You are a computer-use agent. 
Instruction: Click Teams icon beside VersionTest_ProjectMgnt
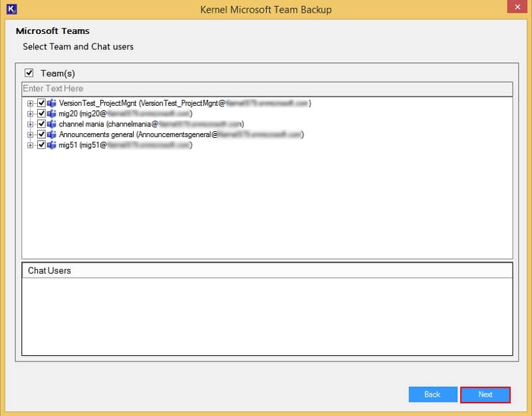pos(52,103)
